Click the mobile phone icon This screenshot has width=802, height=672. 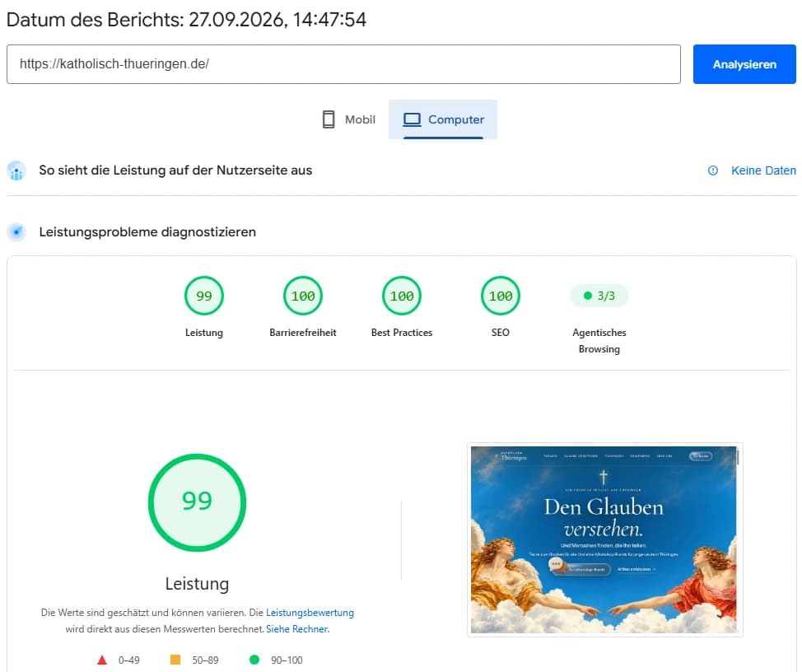click(329, 119)
